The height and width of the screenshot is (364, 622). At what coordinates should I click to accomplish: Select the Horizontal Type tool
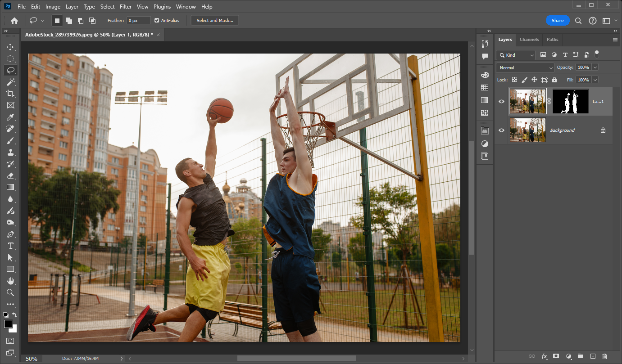click(x=11, y=246)
